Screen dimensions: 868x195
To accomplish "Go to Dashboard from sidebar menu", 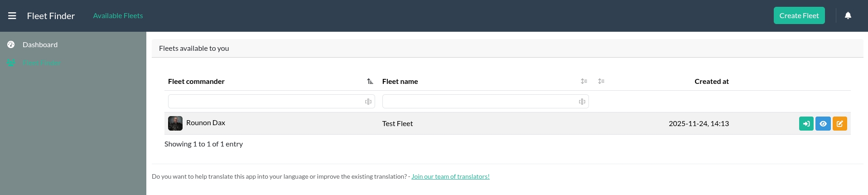I will [x=40, y=44].
